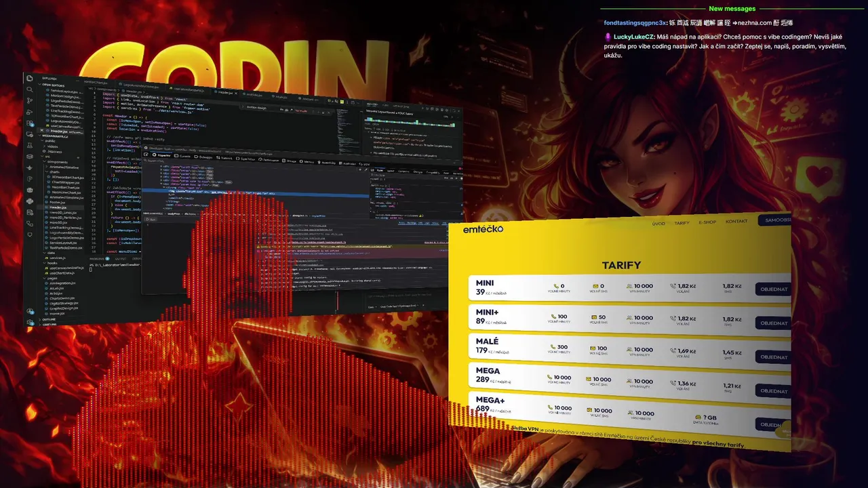Open Run and Debug in VS Code activity bar
868x488 pixels.
[29, 112]
